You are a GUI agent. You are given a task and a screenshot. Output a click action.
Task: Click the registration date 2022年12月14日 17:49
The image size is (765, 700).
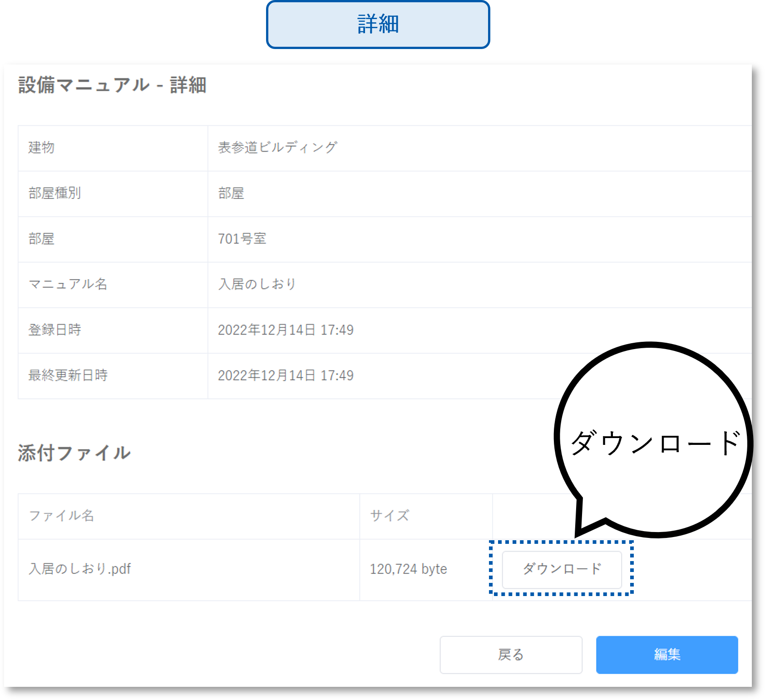tap(286, 330)
